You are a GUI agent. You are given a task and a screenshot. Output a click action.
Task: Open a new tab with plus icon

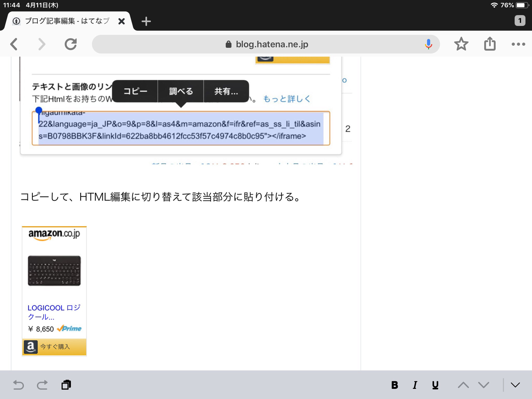(146, 20)
